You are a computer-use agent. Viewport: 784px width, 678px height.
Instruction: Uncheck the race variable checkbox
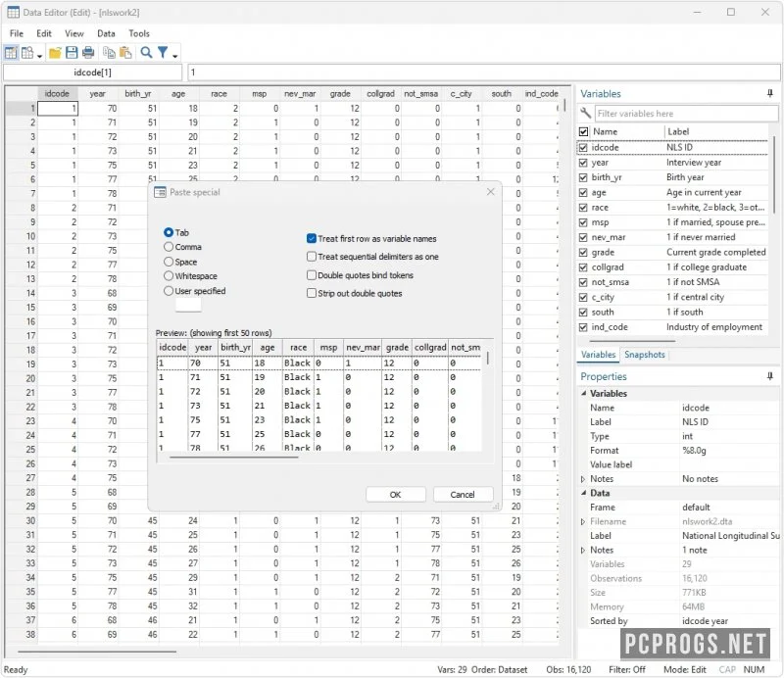point(583,208)
